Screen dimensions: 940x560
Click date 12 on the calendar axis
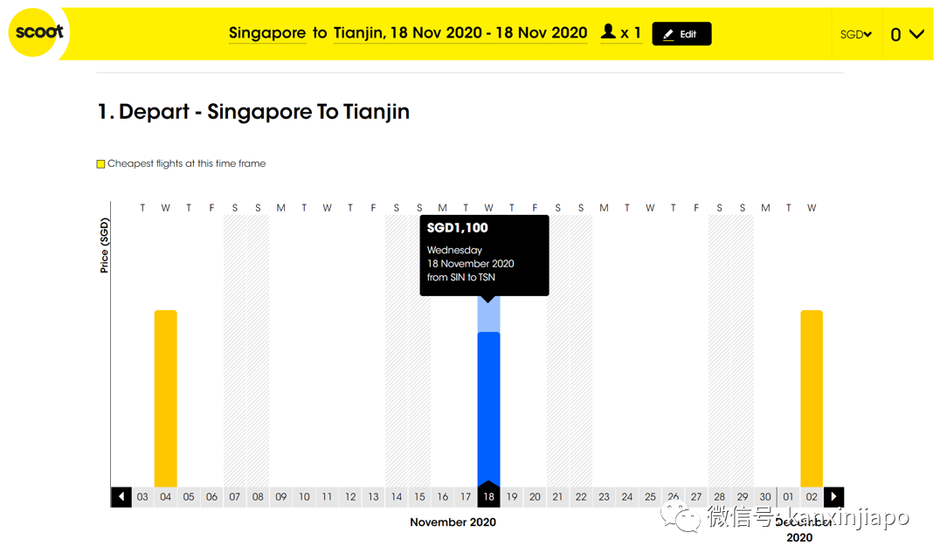[x=350, y=496]
